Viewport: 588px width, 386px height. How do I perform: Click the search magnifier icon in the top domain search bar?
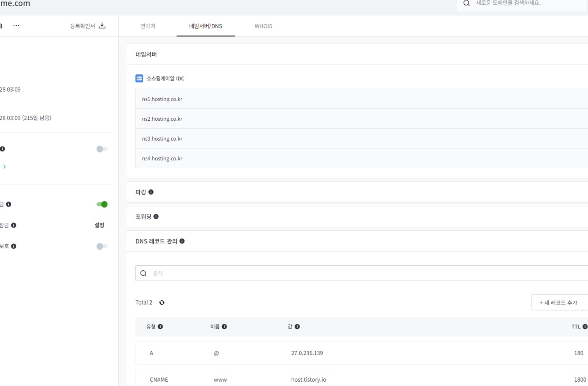[466, 3]
